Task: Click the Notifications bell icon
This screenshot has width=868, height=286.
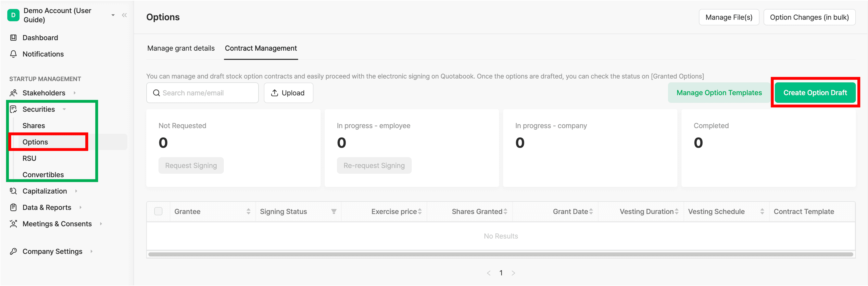Action: [x=13, y=54]
